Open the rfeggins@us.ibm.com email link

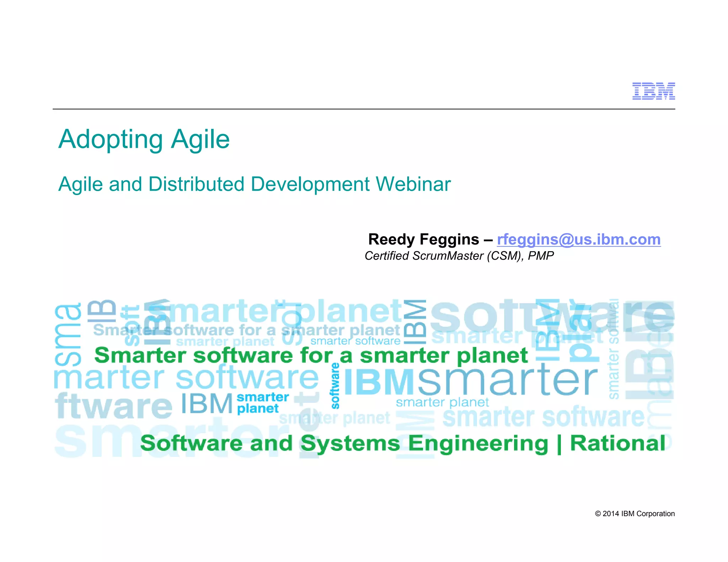click(578, 239)
